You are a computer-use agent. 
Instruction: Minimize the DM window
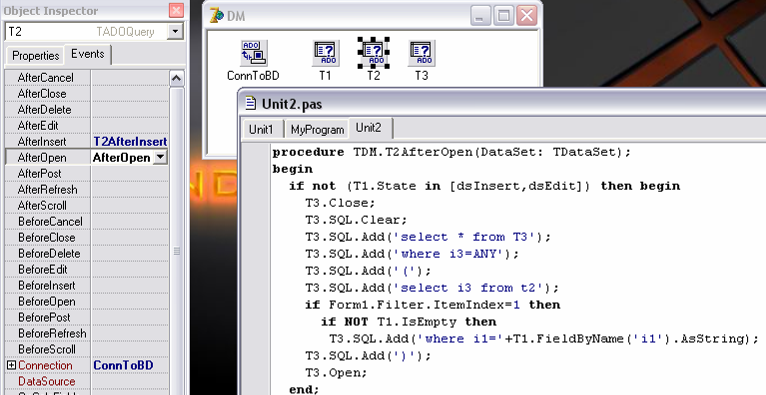(480, 16)
